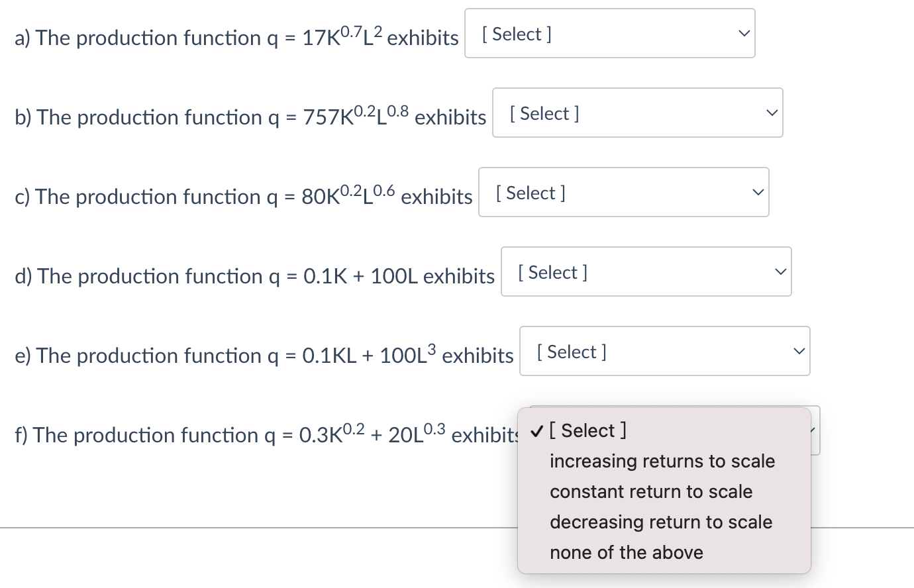
Task: Open the [Select] dropdown for part e
Action: pyautogui.click(x=664, y=351)
